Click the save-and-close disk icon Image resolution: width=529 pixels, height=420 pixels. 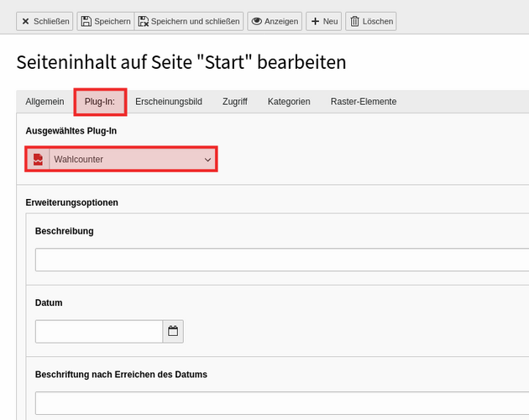(x=144, y=21)
